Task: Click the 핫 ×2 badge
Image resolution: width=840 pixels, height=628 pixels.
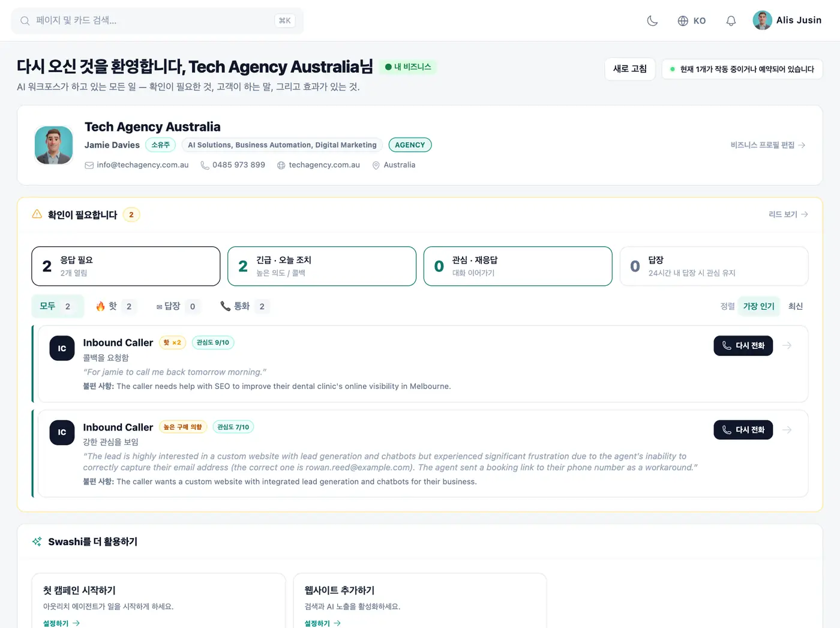Action: click(172, 343)
